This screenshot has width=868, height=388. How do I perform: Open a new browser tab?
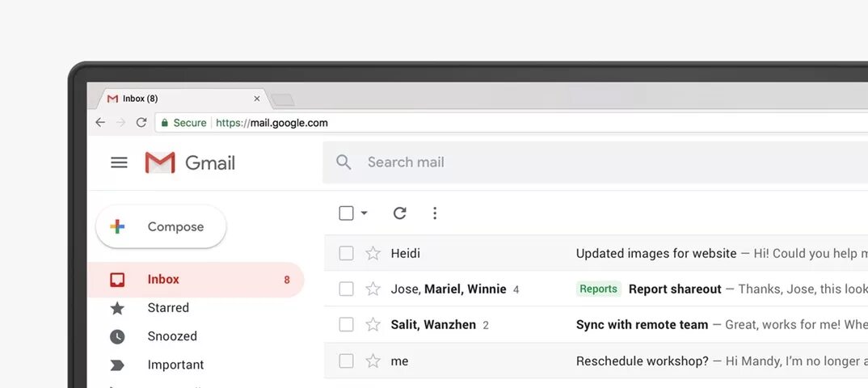283,100
